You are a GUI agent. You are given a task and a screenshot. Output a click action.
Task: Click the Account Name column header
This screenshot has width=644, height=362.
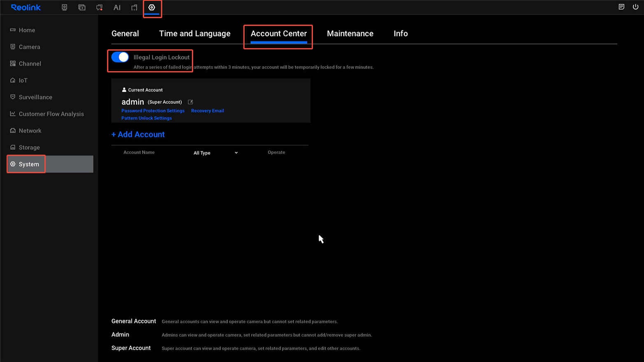139,152
